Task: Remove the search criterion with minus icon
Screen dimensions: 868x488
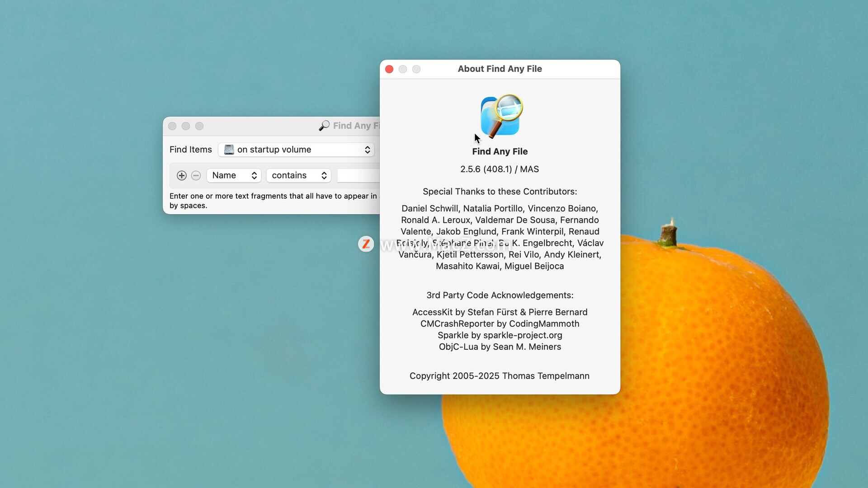Action: [x=196, y=175]
